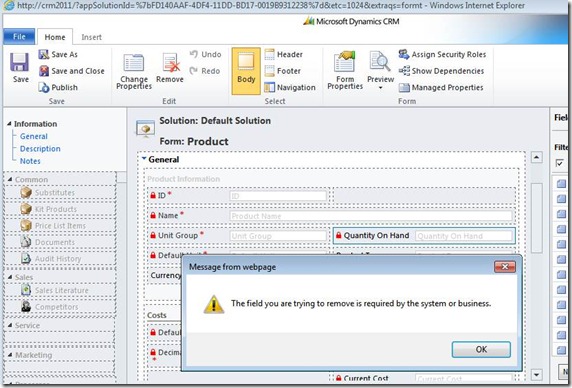Open the File tab
572x388 pixels.
[19, 36]
